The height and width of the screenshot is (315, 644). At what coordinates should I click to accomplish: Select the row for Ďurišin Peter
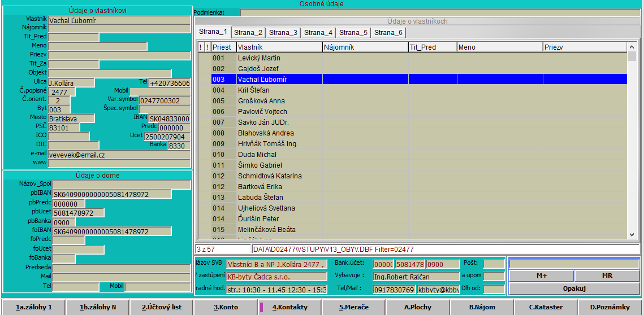tap(412, 219)
